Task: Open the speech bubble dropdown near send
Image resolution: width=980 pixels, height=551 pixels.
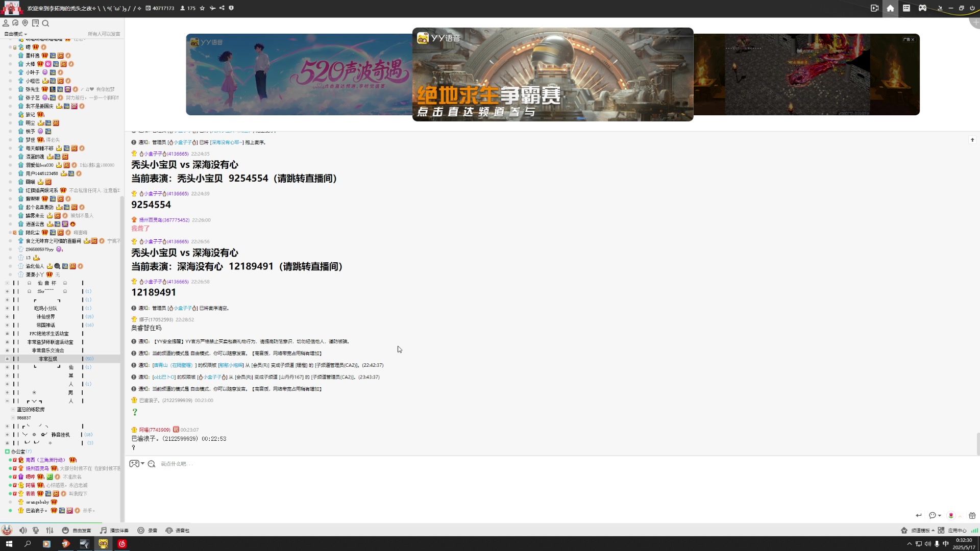Action: [935, 515]
